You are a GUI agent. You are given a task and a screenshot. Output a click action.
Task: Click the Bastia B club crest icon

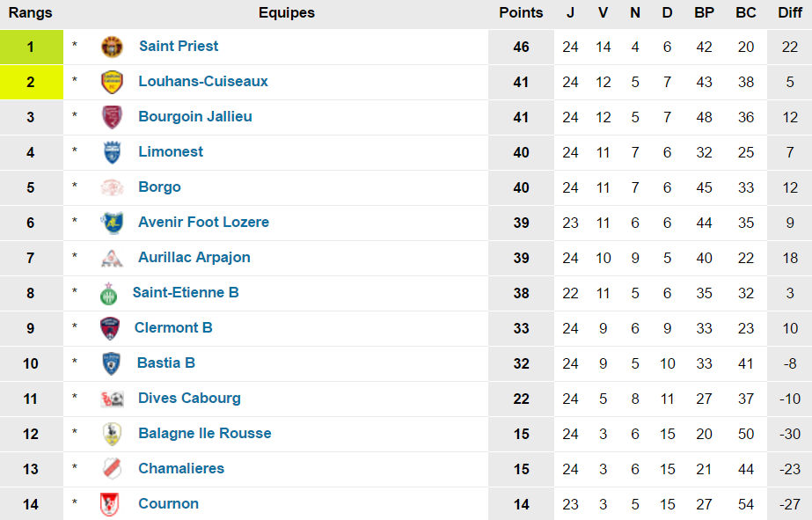point(111,363)
